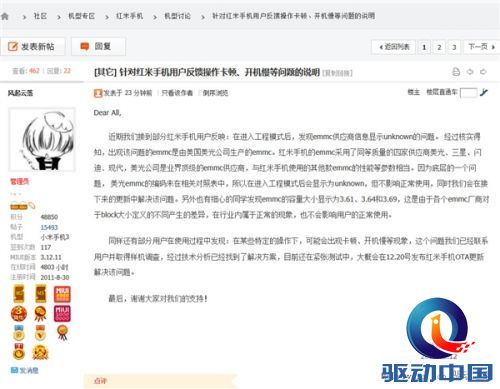Open the 机型专区 breadcrumb link
Viewport: 500px width, 389px height.
click(82, 16)
